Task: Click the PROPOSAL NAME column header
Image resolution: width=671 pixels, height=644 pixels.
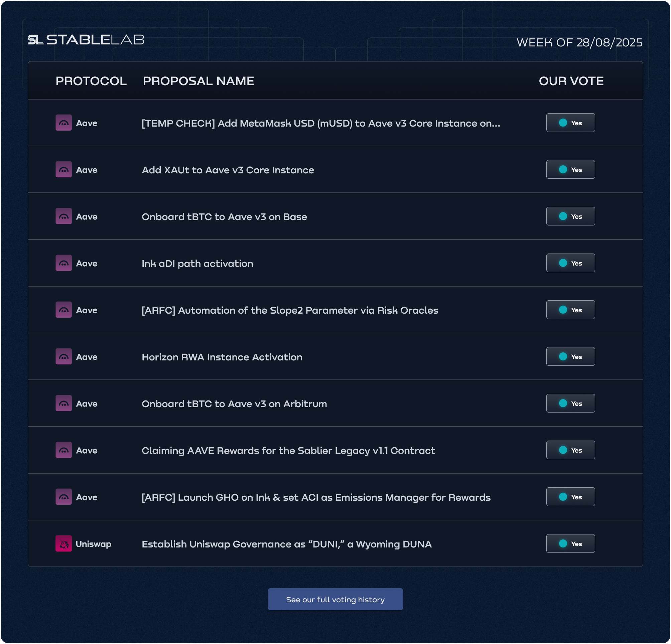Action: tap(198, 81)
